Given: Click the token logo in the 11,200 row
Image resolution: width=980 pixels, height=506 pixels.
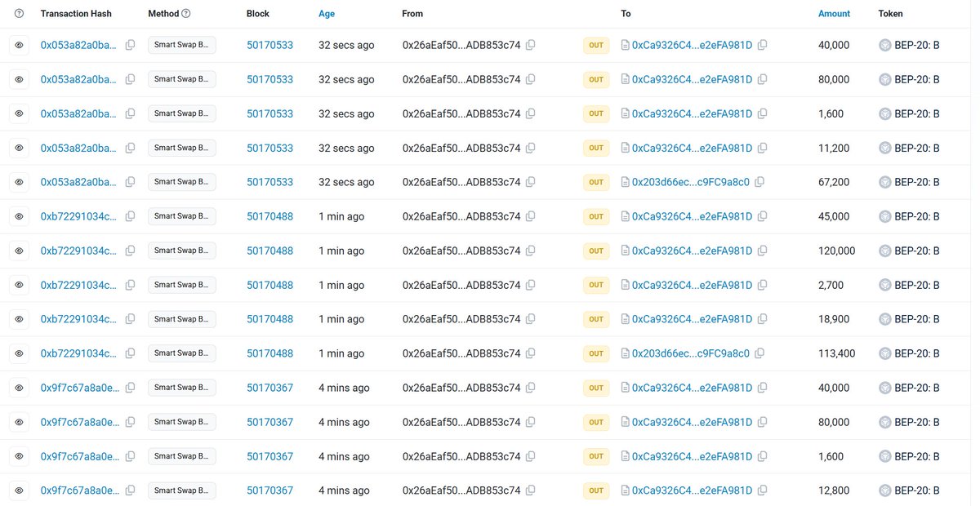Looking at the screenshot, I should click(884, 149).
